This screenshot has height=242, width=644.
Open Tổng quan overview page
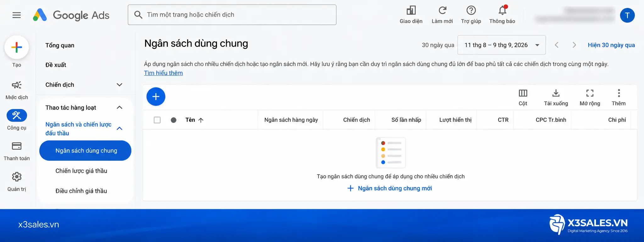(60, 45)
